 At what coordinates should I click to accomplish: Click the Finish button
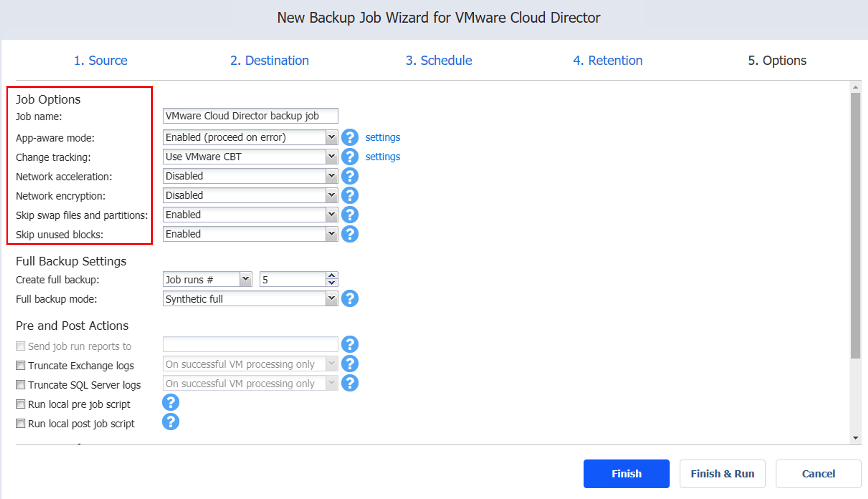tap(626, 474)
